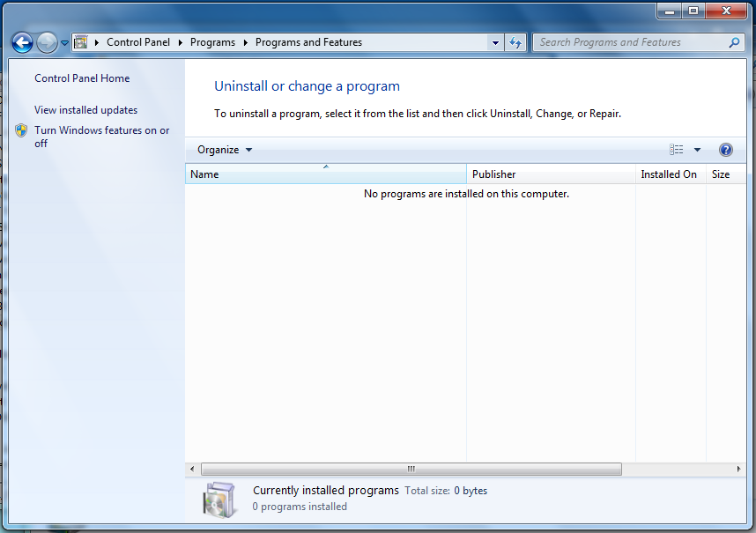Sort by the Size column header
The width and height of the screenshot is (756, 533).
pos(726,174)
